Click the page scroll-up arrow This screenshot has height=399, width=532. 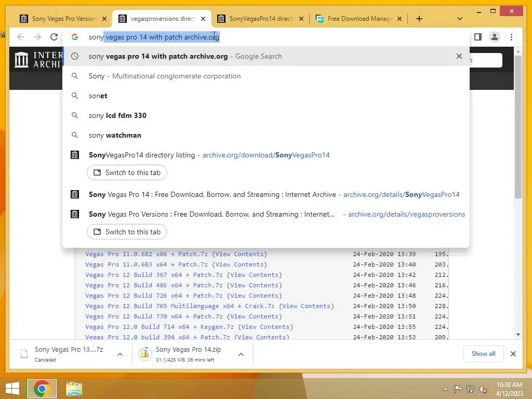point(518,51)
